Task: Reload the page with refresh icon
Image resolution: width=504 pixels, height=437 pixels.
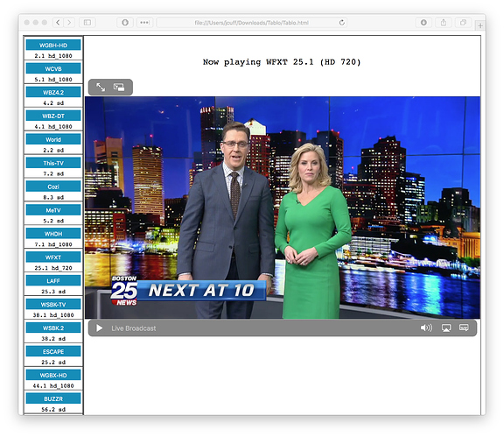Action: point(341,23)
